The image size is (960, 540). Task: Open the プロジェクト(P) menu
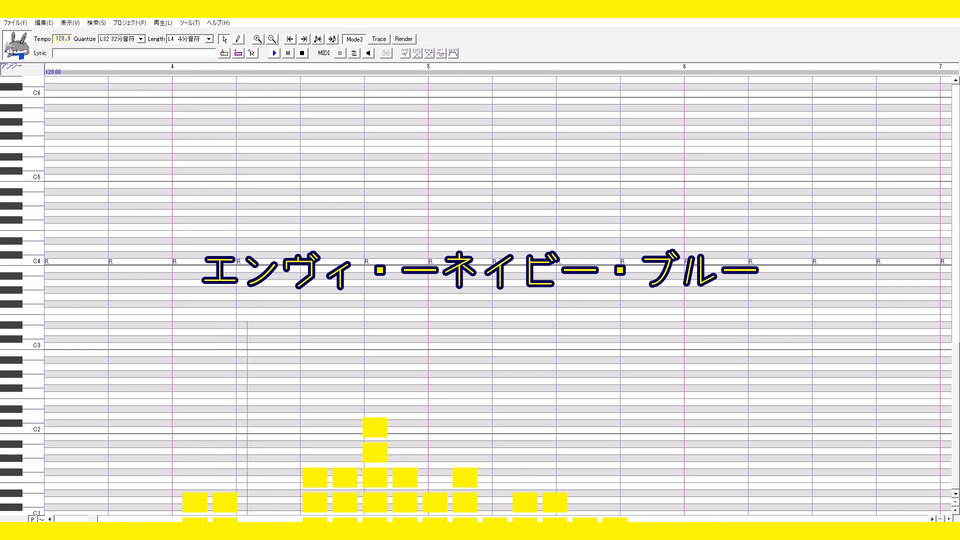pyautogui.click(x=129, y=23)
